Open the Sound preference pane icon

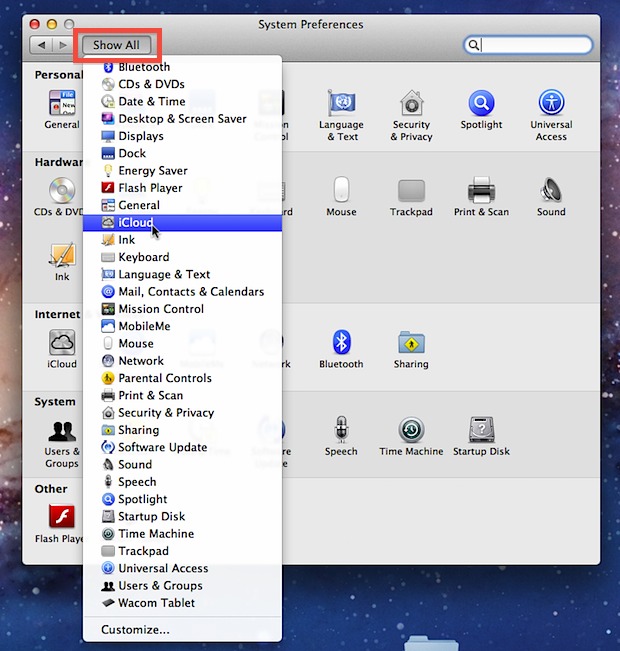pyautogui.click(x=551, y=190)
